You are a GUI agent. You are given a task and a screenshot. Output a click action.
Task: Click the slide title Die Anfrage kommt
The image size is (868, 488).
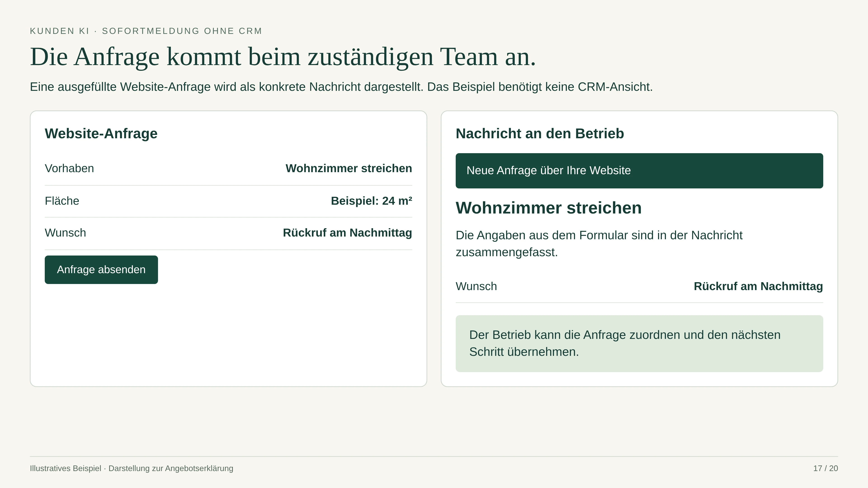click(x=283, y=56)
